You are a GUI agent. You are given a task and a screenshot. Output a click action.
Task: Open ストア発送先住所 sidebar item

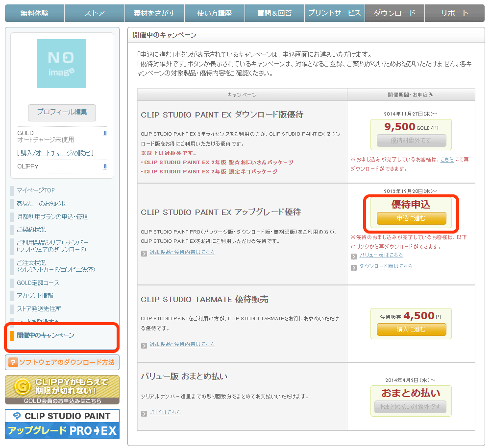point(39,309)
